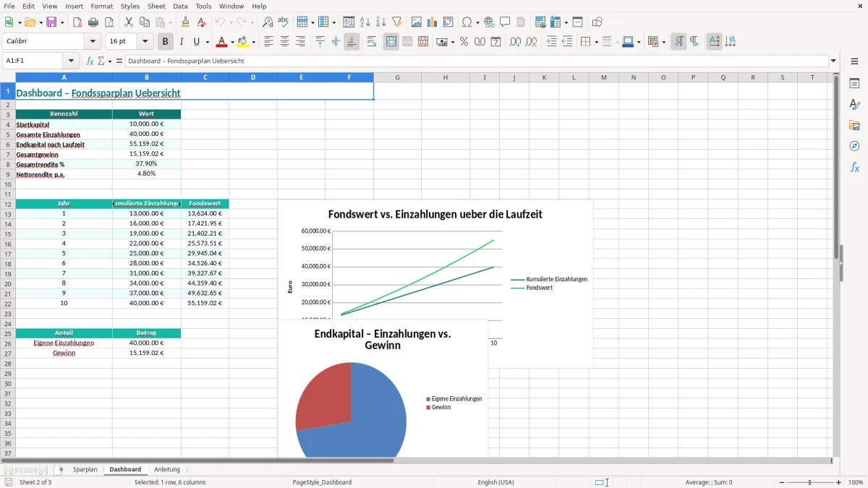Click Clear Direct Formatting icon
868x488 pixels.
pos(202,22)
